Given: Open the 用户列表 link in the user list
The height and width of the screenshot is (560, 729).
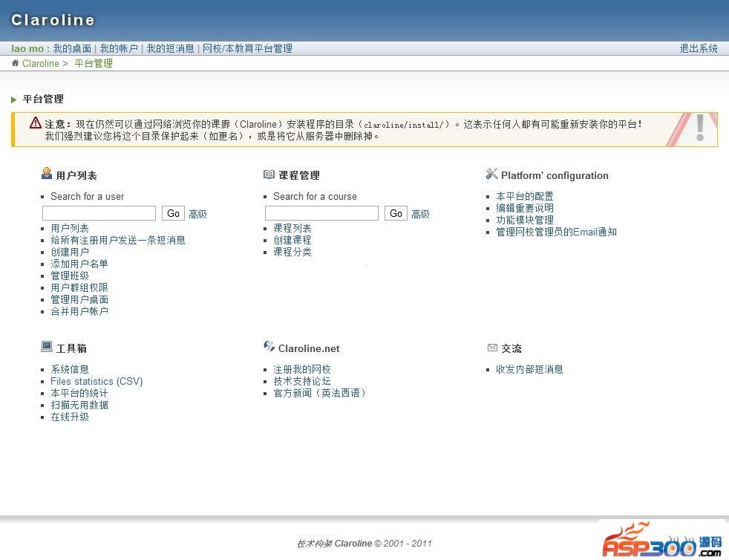Looking at the screenshot, I should coord(70,228).
